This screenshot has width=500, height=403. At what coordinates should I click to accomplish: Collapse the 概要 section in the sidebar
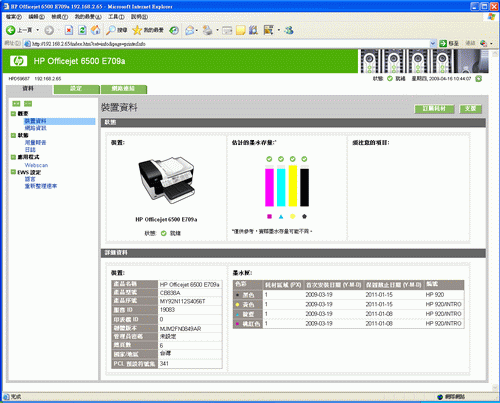pyautogui.click(x=13, y=114)
